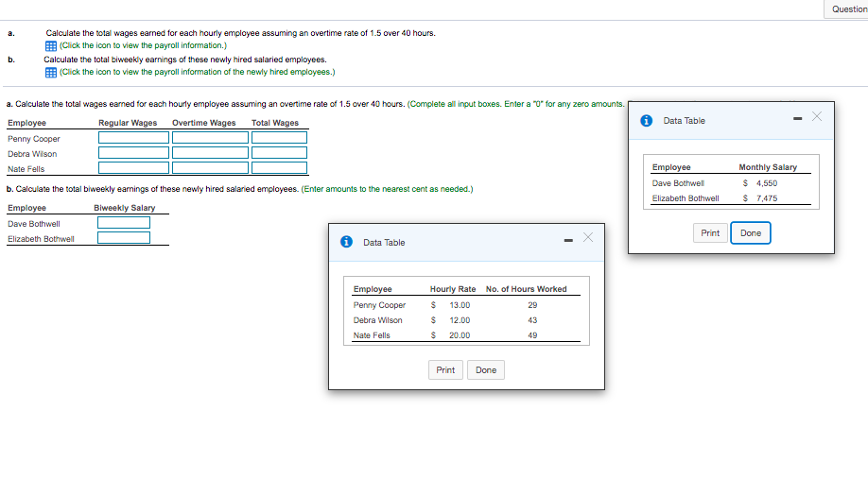Select Penny Cooper Regular Wages input box
Viewport: 868px width, 479px height.
pos(133,138)
